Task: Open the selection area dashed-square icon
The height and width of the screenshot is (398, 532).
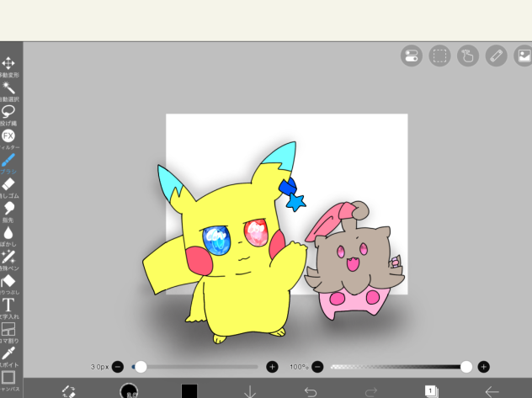Action: (x=439, y=56)
